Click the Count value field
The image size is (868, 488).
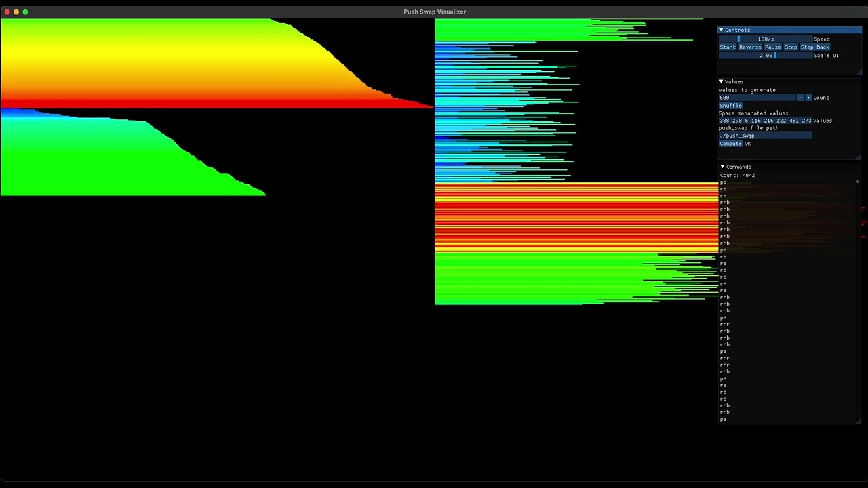(x=757, y=98)
